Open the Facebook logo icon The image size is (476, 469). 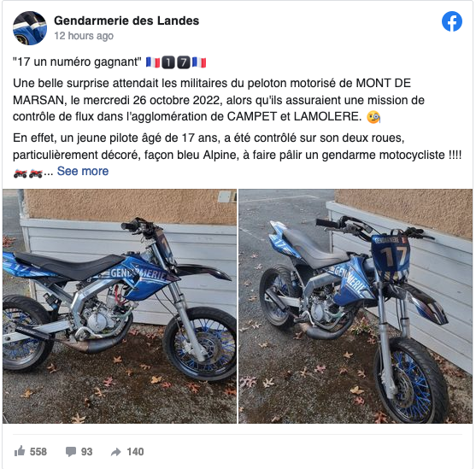(x=452, y=21)
